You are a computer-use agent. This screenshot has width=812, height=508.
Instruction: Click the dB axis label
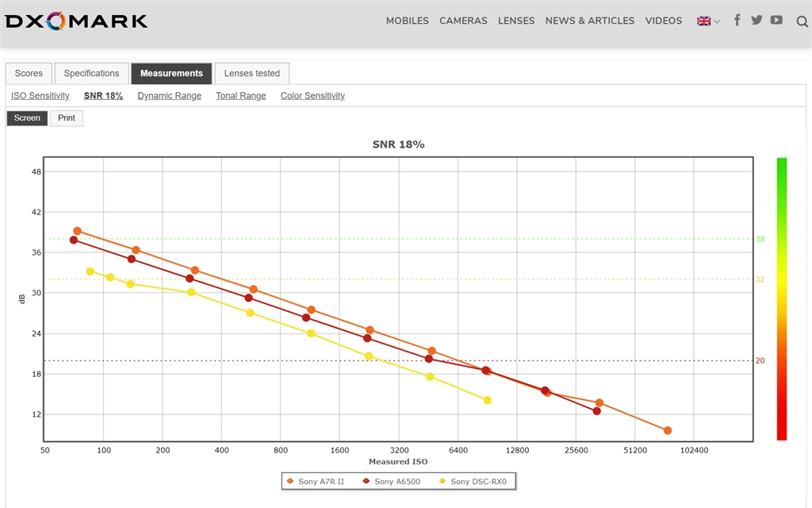21,299
